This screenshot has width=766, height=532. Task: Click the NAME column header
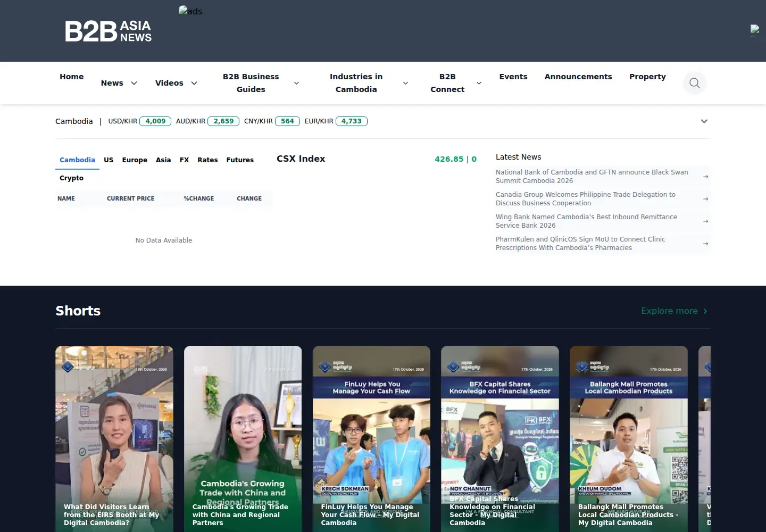coord(66,198)
